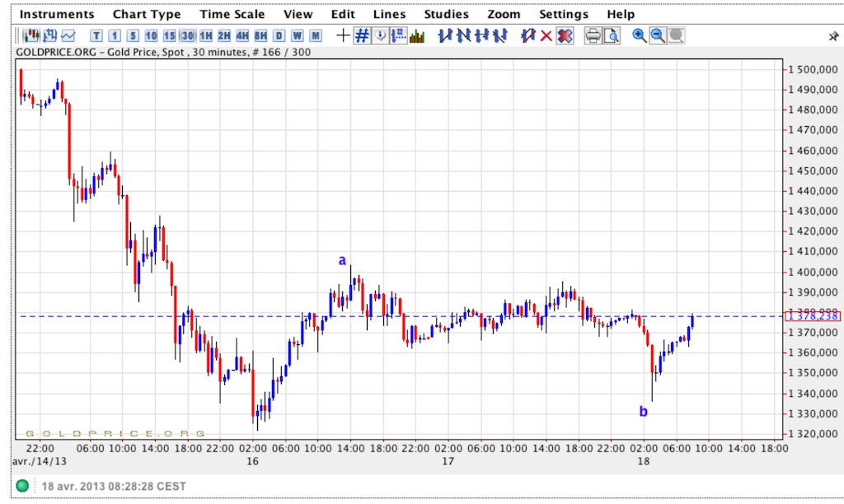Switch to the line chart icon
The height and width of the screenshot is (504, 844).
point(68,35)
